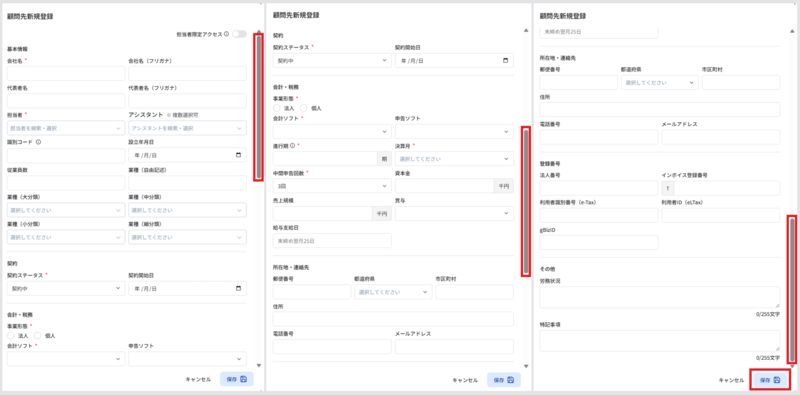Open 都道府県 dropdown in right panel
Screen dimensions: 800x395
pyautogui.click(x=659, y=82)
